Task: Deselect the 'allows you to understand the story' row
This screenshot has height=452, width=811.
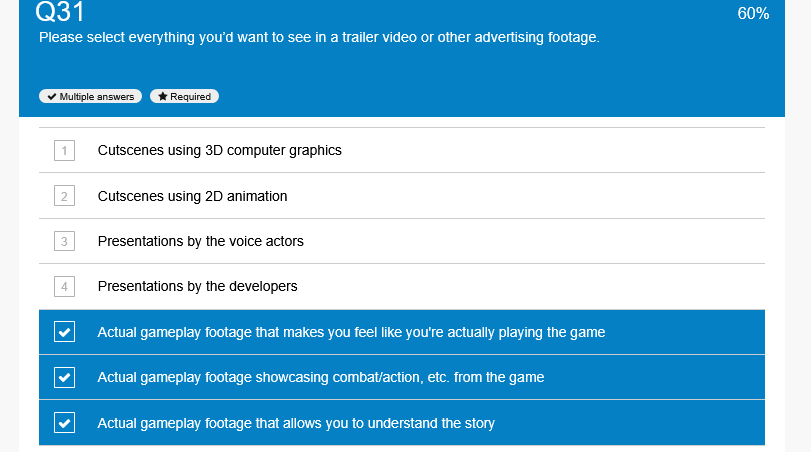Action: (x=402, y=423)
